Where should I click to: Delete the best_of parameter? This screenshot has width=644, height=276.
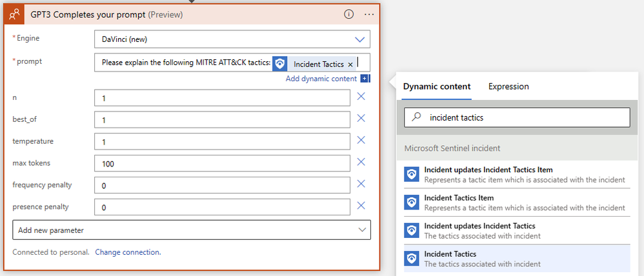[x=361, y=119]
